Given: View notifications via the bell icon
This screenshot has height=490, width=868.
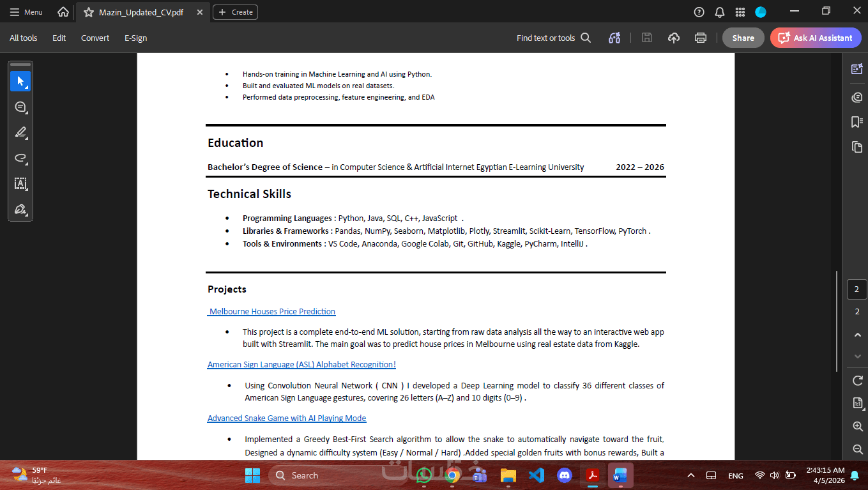Looking at the screenshot, I should point(720,12).
